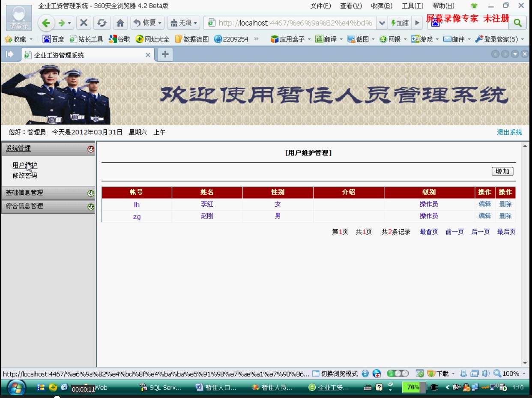
Task: Toggle the sidebar panel arrow icon
Action: [10, 54]
